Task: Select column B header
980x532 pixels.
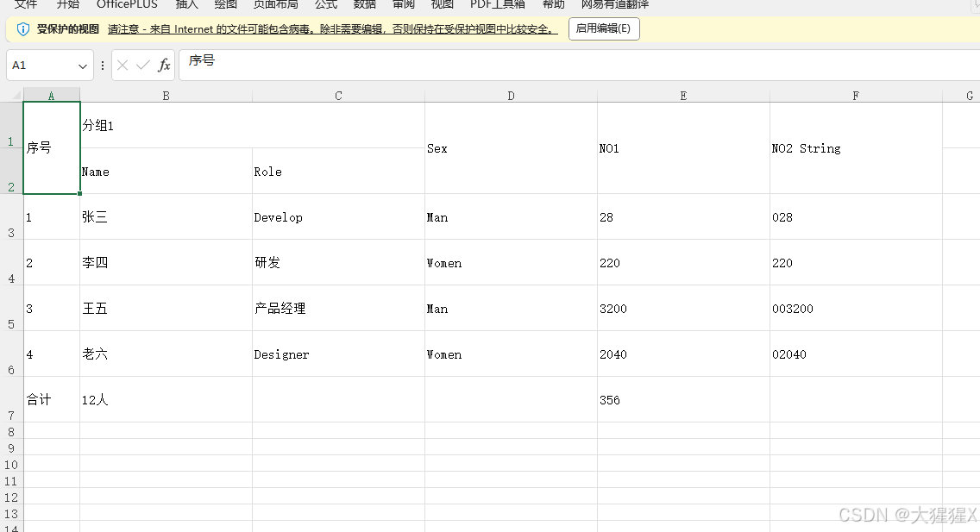Action: pyautogui.click(x=166, y=96)
